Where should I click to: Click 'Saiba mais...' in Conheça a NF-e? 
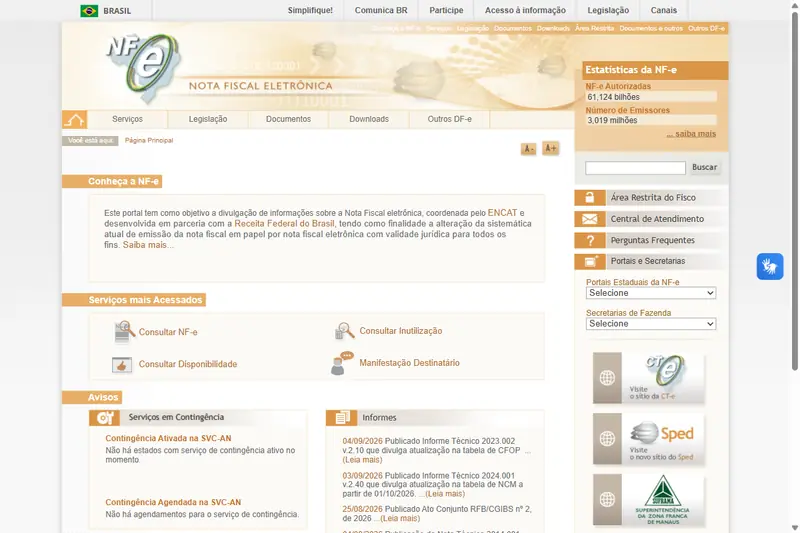[x=148, y=245]
